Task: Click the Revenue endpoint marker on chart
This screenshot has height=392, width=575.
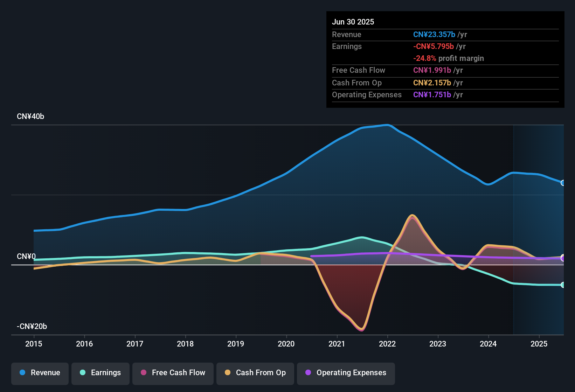Action: coord(563,183)
